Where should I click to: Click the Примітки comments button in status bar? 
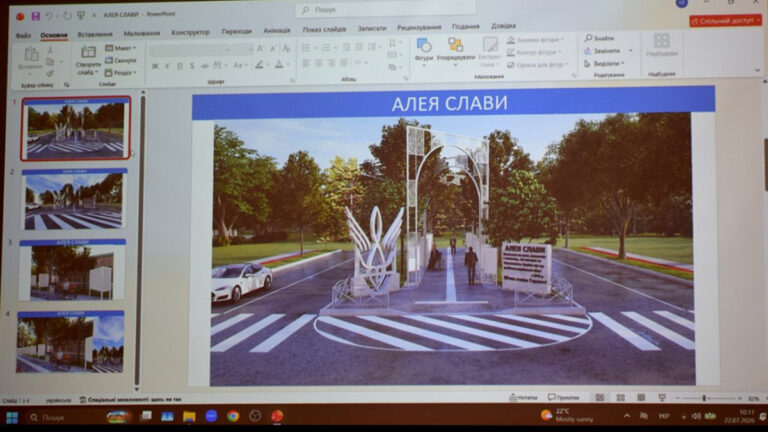coord(564,397)
